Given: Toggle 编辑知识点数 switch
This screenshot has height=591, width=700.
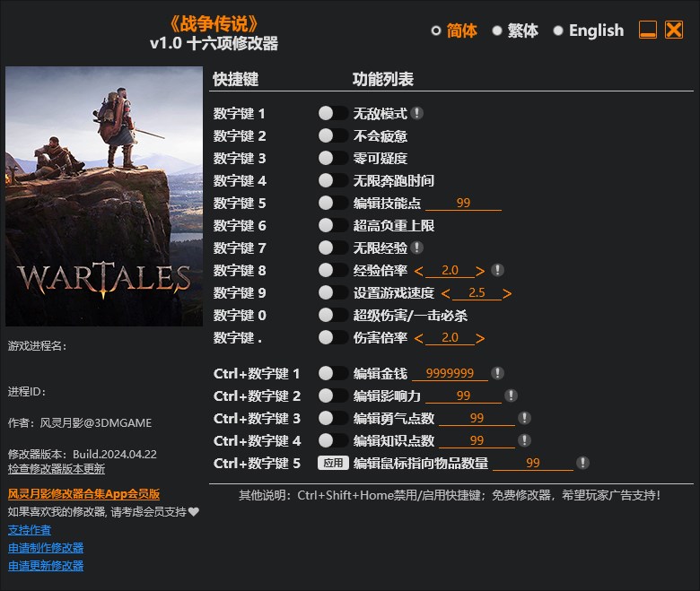Looking at the screenshot, I should [333, 440].
